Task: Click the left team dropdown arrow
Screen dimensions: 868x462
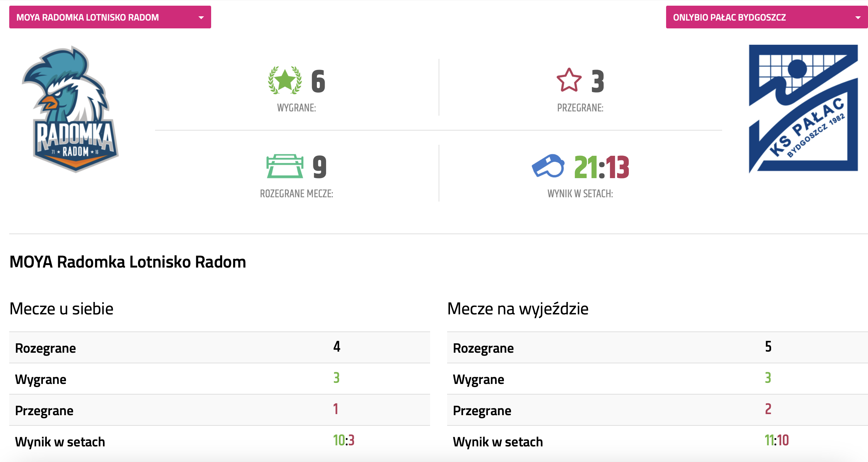Action: click(x=201, y=17)
